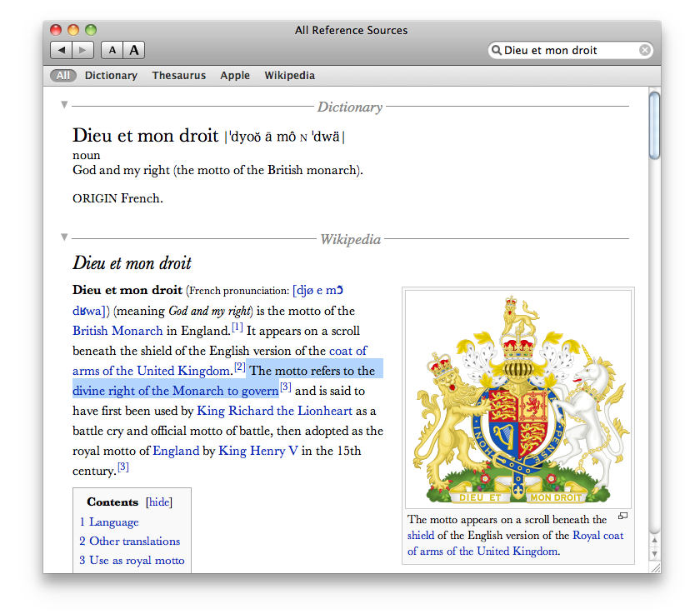Open Royal coat of arms caption link
The height and width of the screenshot is (614, 700).
[x=515, y=543]
